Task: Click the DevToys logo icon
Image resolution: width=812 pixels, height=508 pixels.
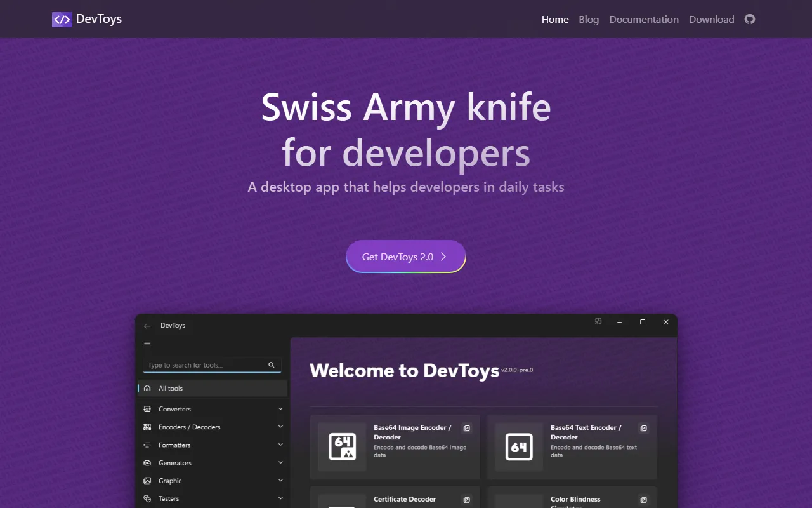Action: pos(62,19)
